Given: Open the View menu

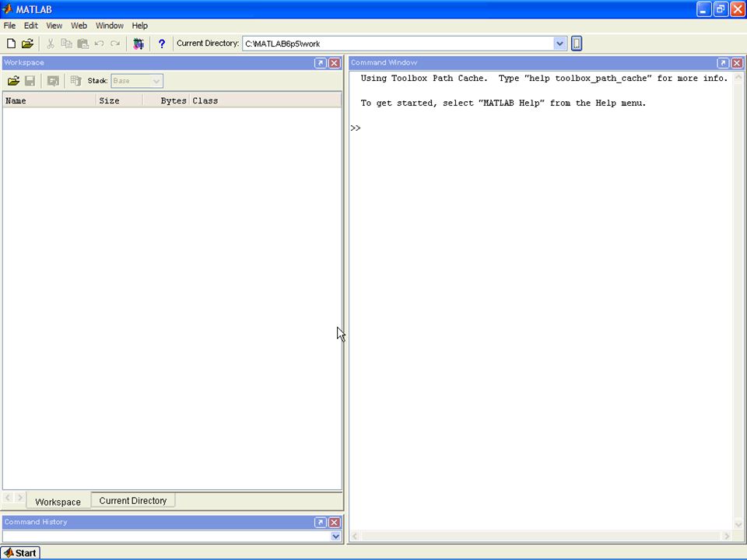Looking at the screenshot, I should coord(54,26).
